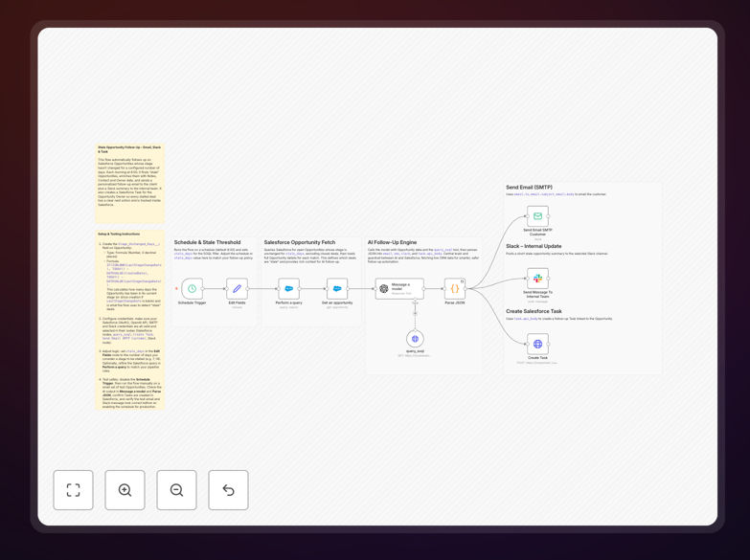Open the Send Email SMTP Customer node

[537, 216]
